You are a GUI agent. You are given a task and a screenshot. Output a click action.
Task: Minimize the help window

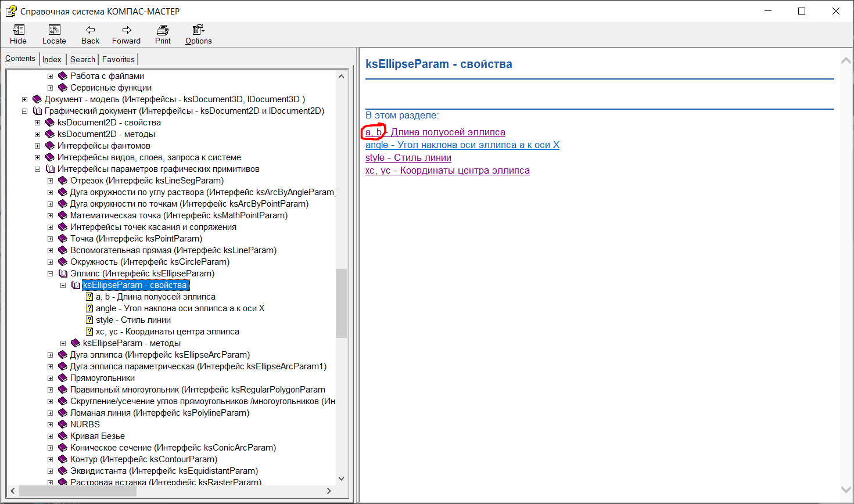click(768, 11)
